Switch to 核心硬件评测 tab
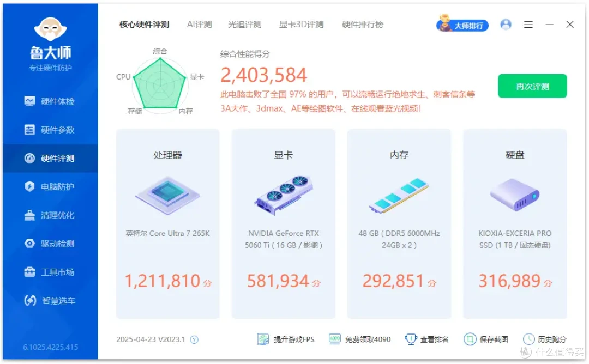 coord(144,25)
